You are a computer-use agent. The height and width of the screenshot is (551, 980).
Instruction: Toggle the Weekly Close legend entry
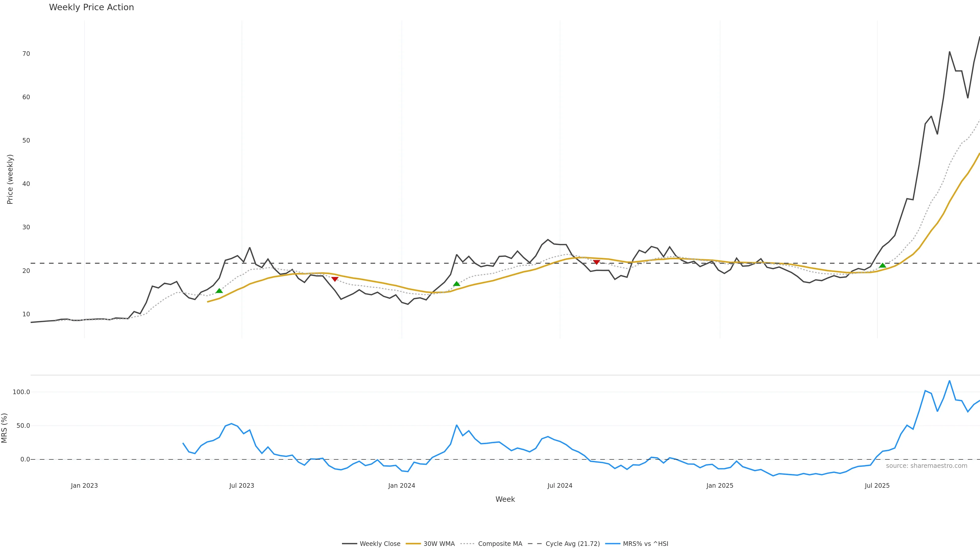380,544
